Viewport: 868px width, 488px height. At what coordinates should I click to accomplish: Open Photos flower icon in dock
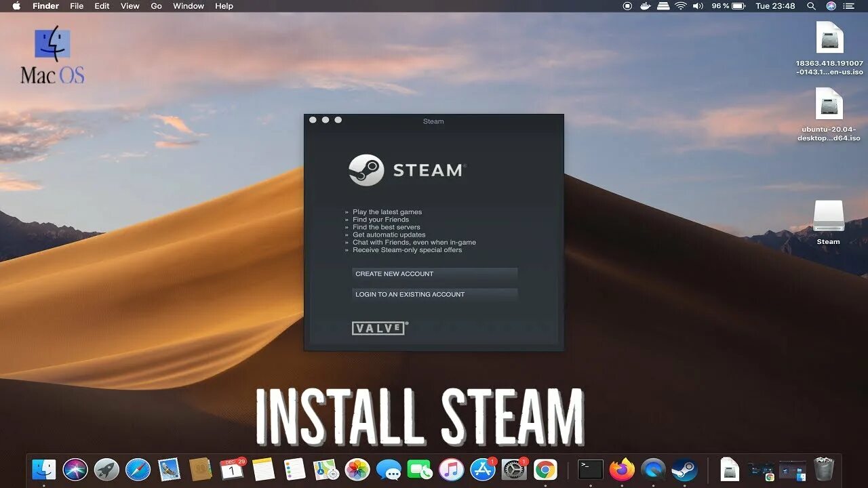coord(357,469)
